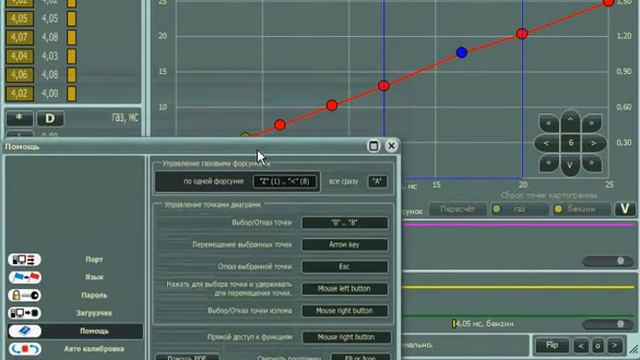Click the Язык label in sidebar

pyautogui.click(x=94, y=277)
